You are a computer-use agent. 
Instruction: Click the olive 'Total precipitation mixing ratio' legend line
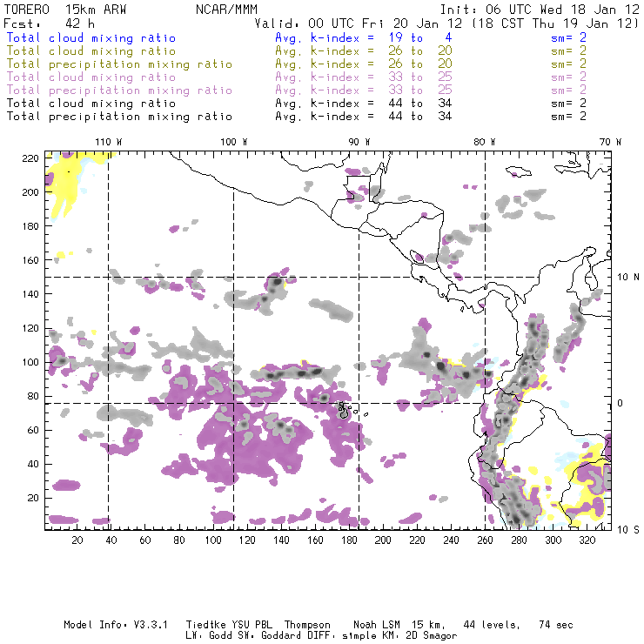119,64
